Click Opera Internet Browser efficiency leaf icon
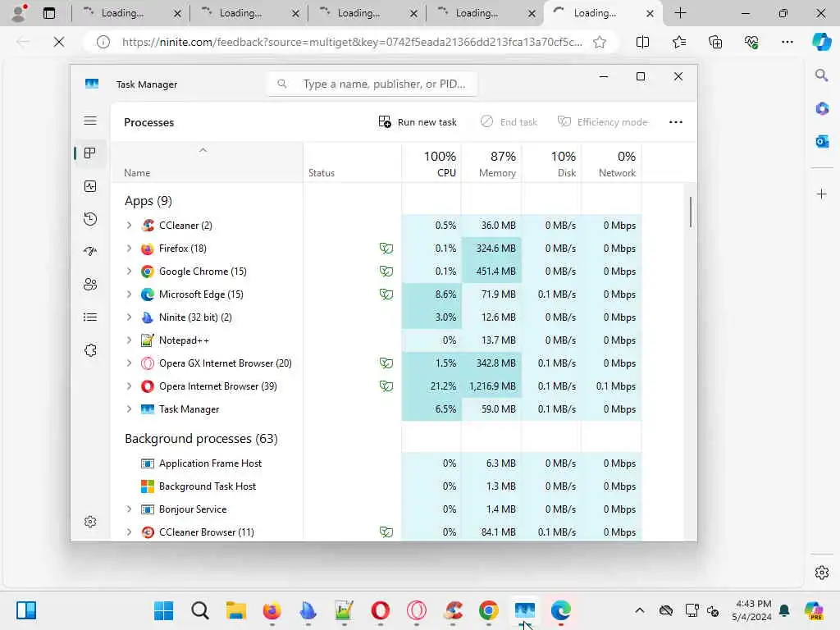The image size is (840, 630). 386,386
